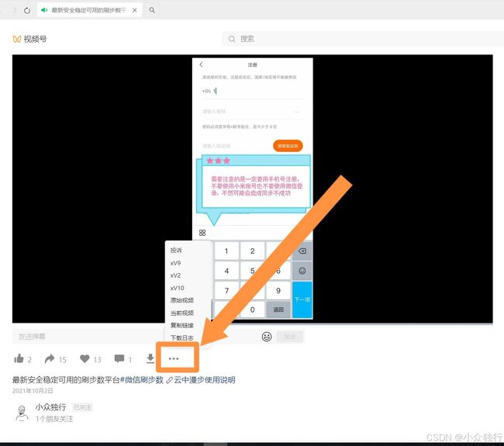Image resolution: width=504 pixels, height=446 pixels.
Task: Select xV10 in the popup menu
Action: coord(177,288)
